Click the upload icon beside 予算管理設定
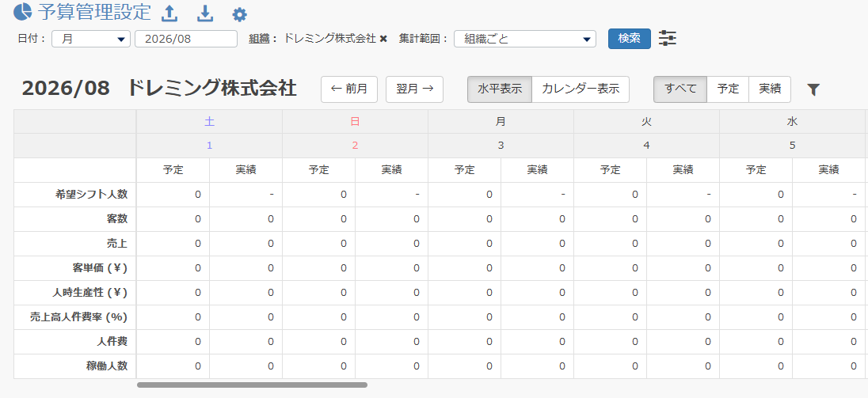 coord(169,13)
